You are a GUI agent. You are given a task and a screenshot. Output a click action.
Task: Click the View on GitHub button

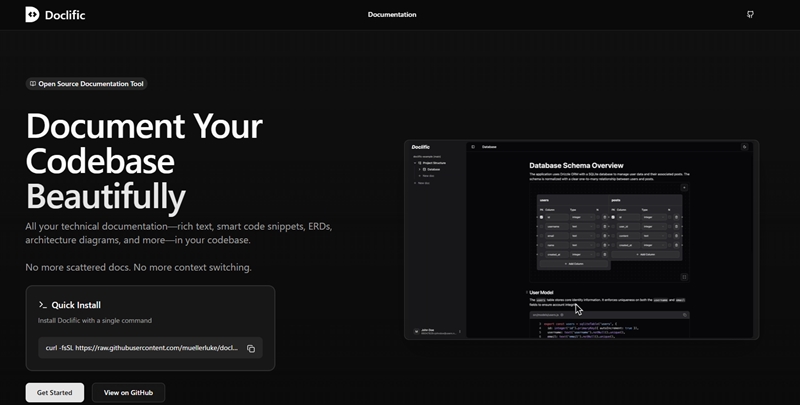(x=128, y=393)
